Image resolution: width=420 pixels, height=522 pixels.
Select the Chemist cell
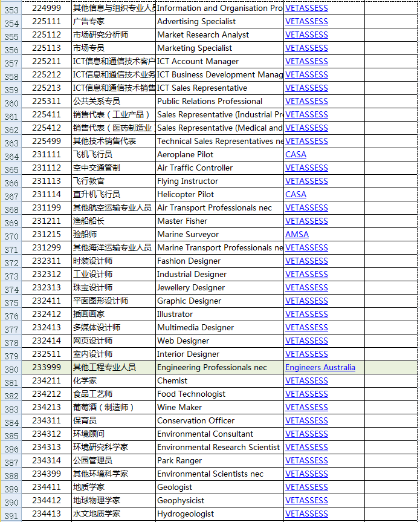219,381
